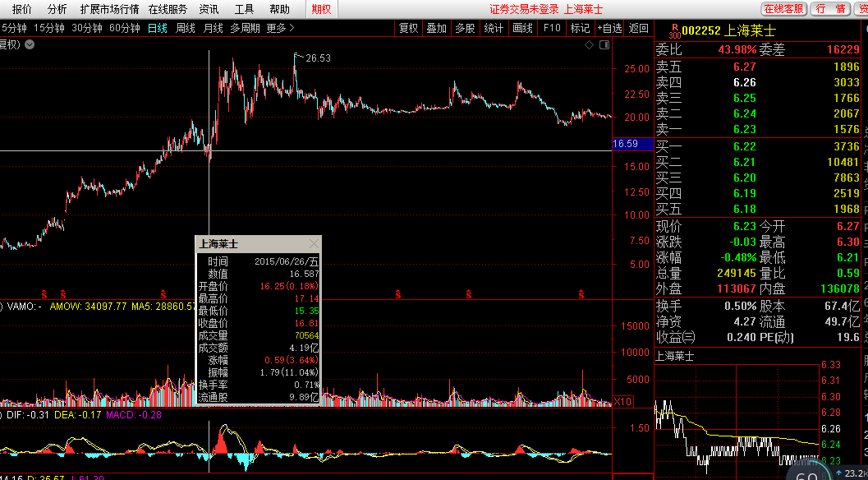Click the diamond icon above the chart
This screenshot has width=868, height=480.
589,44
